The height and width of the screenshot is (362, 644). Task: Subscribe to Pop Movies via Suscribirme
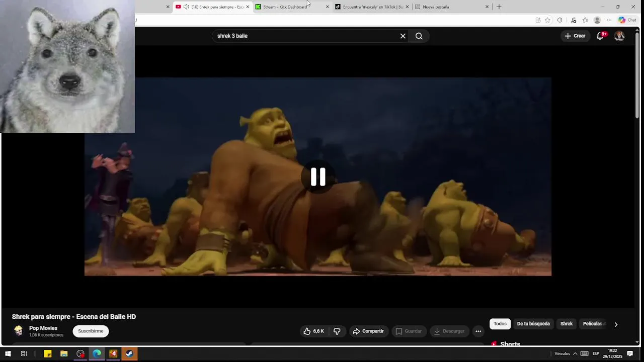91,331
